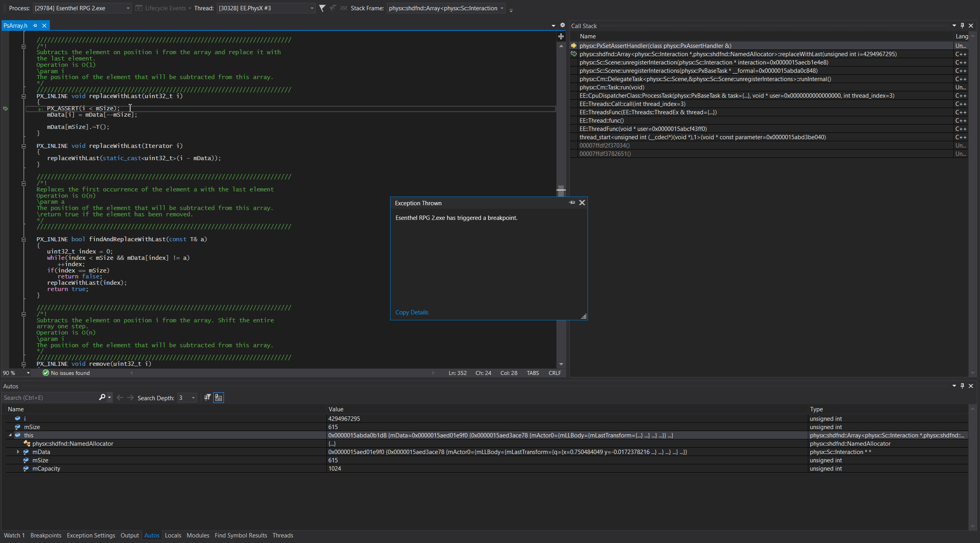The height and width of the screenshot is (543, 980).
Task: Click the pin icon on the PsArray.h tab
Action: point(35,25)
